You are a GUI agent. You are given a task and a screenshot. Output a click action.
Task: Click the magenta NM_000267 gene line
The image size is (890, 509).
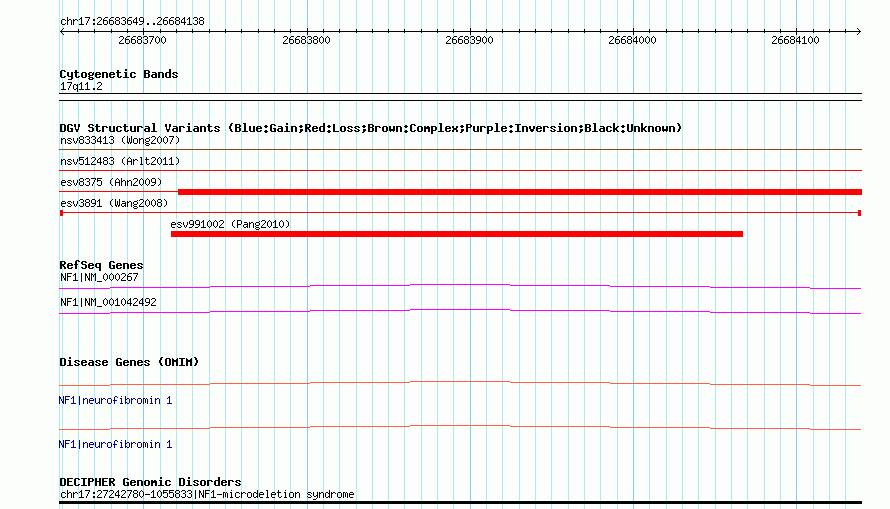tap(460, 286)
